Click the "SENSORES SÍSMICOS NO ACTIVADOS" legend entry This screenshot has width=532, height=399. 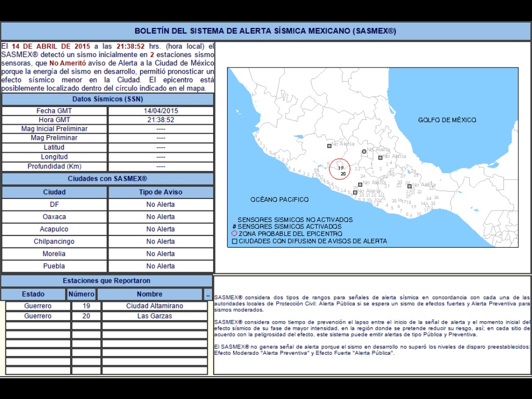click(x=295, y=220)
